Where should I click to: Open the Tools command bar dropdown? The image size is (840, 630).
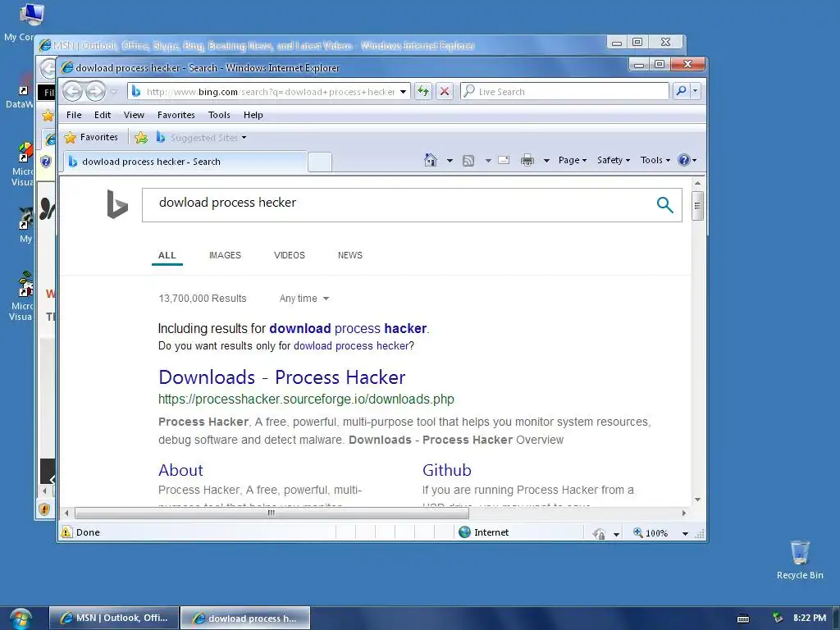tap(655, 160)
